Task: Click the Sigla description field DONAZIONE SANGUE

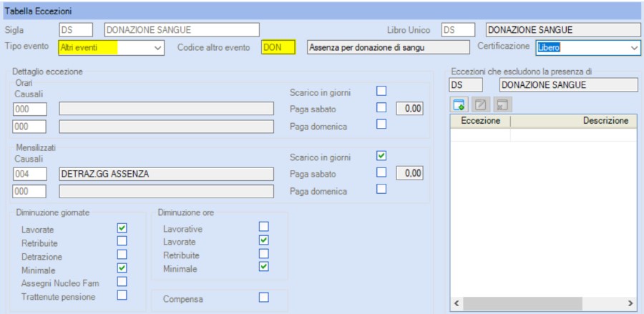Action: pos(182,29)
